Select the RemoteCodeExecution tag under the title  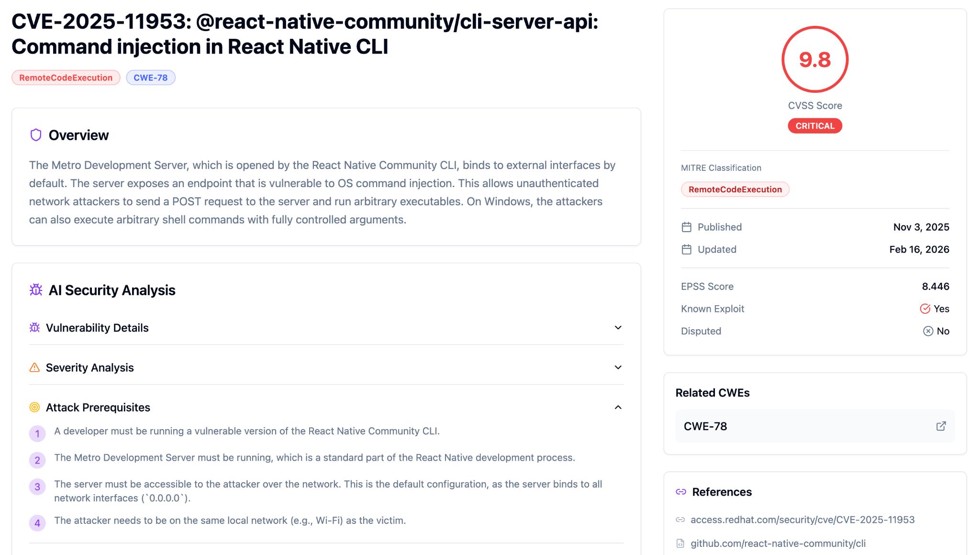coord(66,77)
